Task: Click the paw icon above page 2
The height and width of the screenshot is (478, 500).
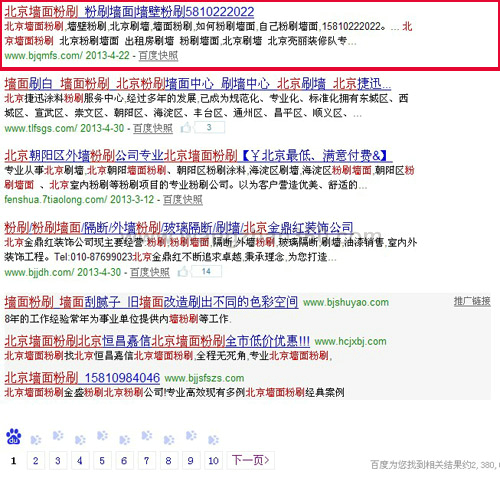Action: (36, 440)
